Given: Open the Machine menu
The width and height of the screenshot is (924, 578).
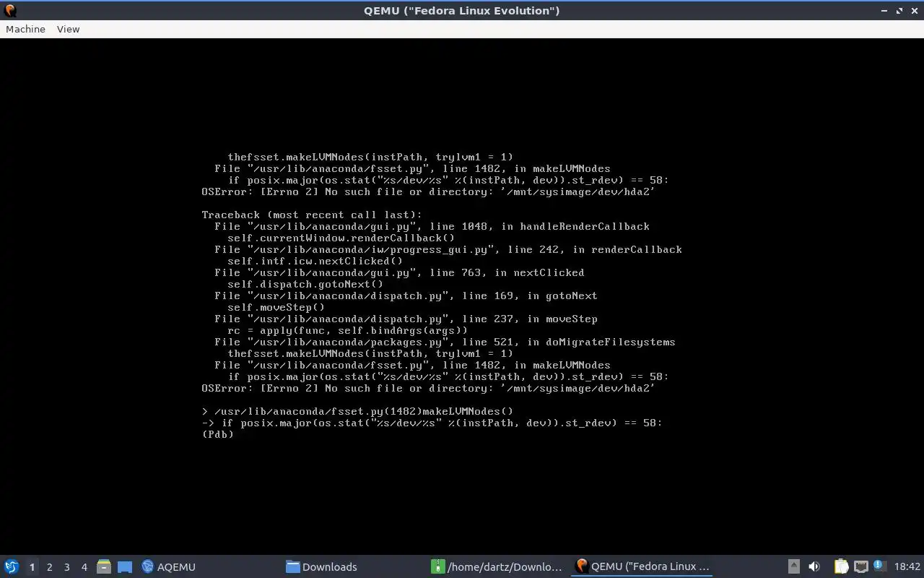Looking at the screenshot, I should (x=25, y=29).
